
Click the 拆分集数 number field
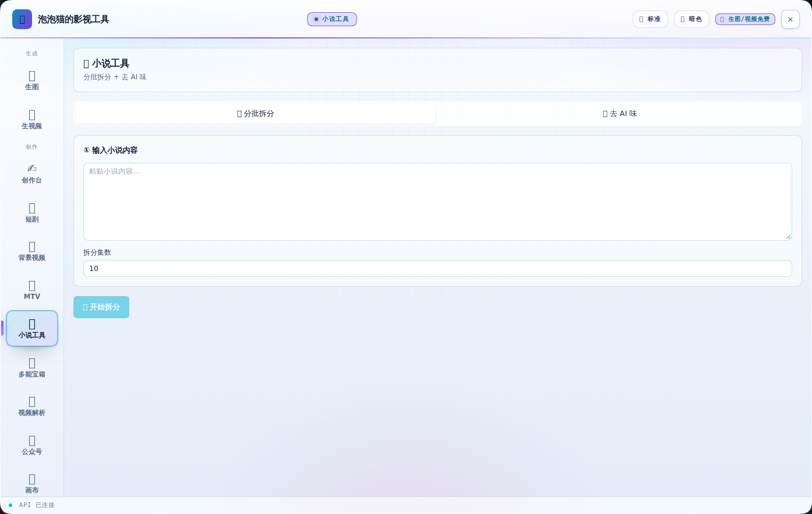(437, 269)
